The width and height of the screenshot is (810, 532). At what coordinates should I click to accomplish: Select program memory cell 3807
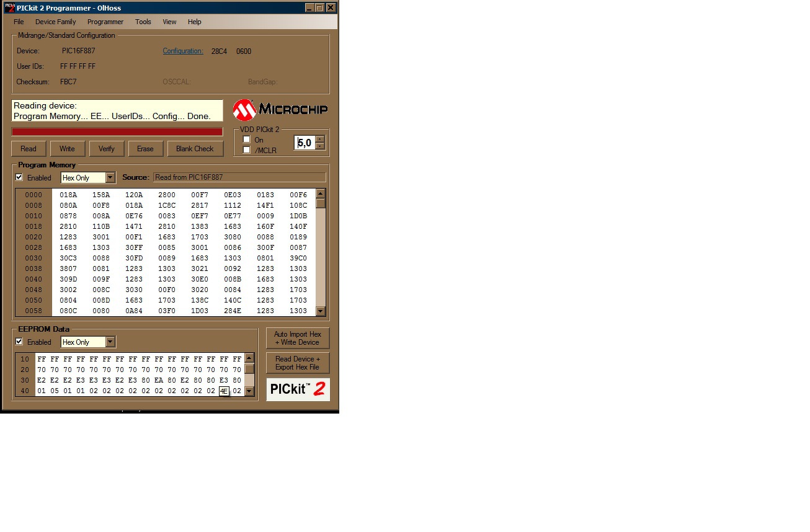(x=68, y=268)
